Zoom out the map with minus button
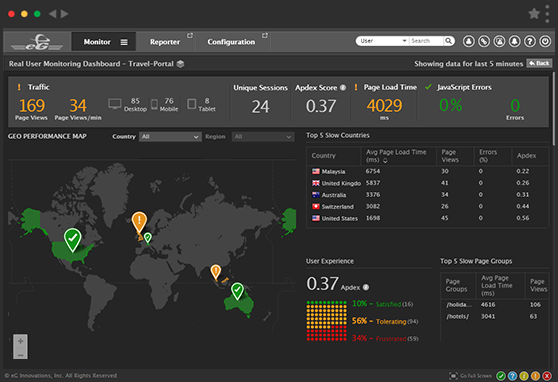This screenshot has width=558, height=382. click(20, 355)
